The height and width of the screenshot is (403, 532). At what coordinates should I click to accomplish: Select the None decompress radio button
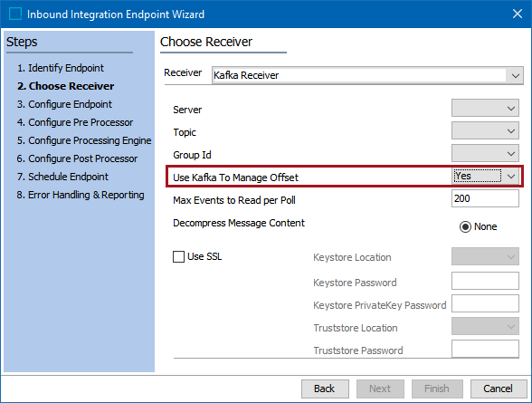465,226
